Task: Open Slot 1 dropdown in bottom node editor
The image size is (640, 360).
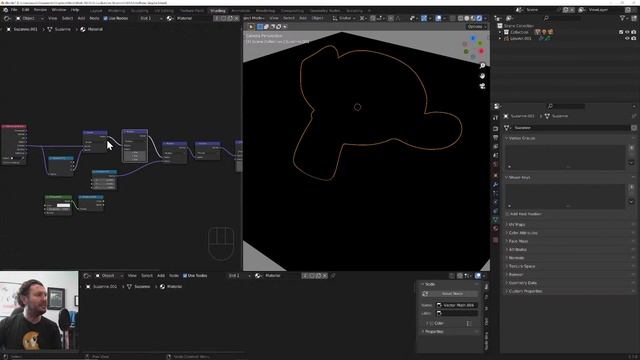Action: (239, 276)
